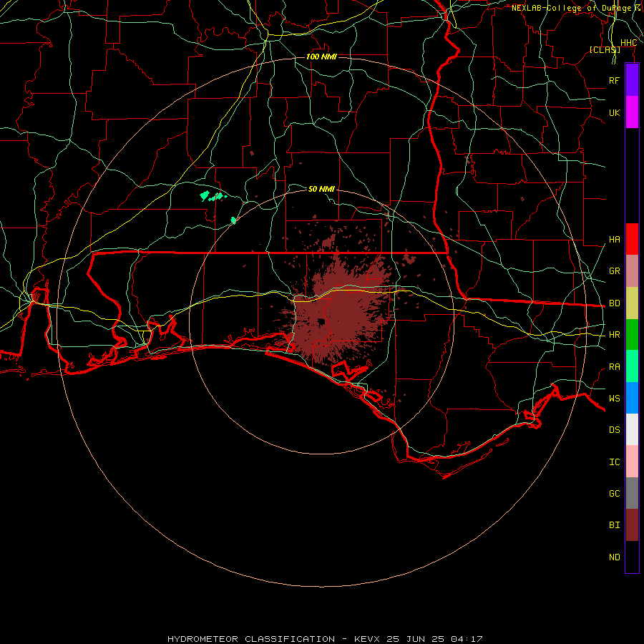
Task: Click the HA red legend swatch
Action: pos(632,239)
